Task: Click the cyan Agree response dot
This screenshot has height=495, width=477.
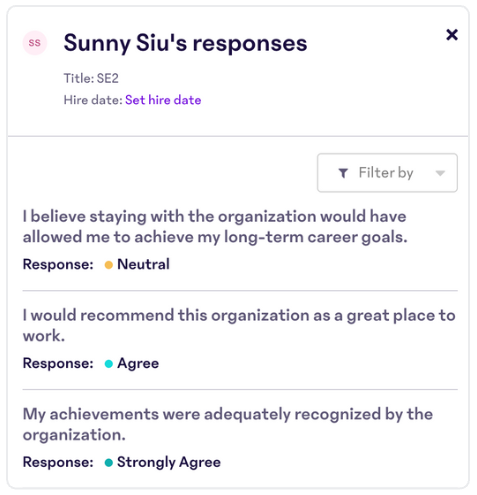Action: click(109, 364)
